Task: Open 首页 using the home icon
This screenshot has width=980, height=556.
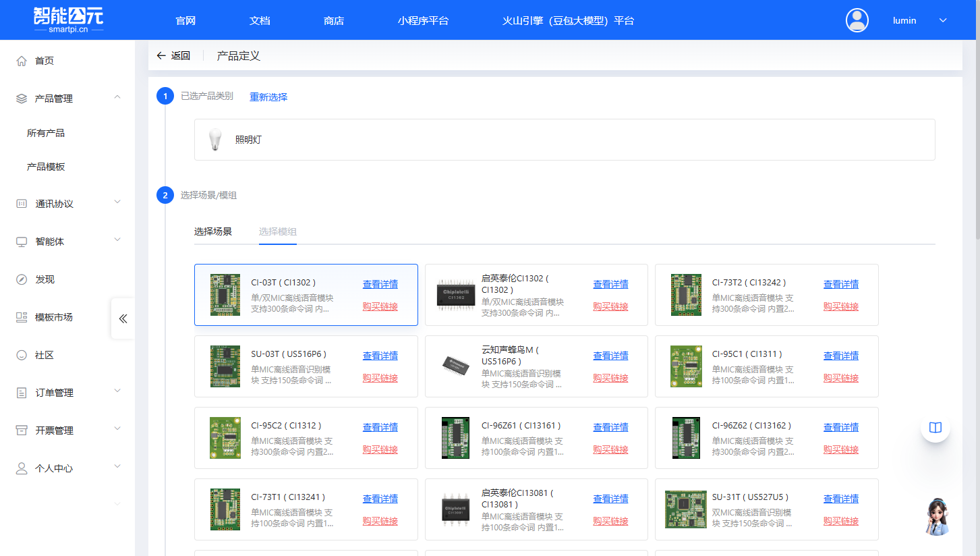Action: pos(21,60)
